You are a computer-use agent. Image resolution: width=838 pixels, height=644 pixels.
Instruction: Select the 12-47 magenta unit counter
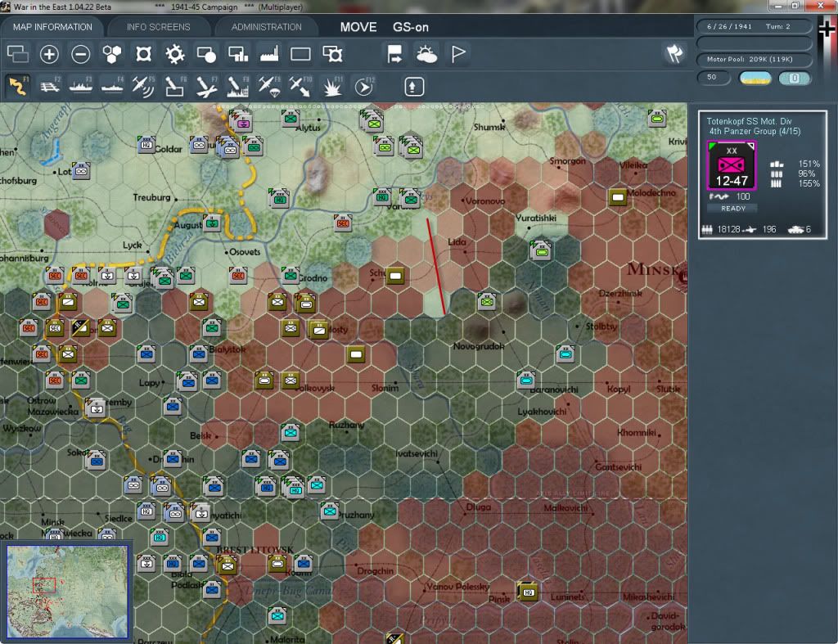(x=732, y=165)
